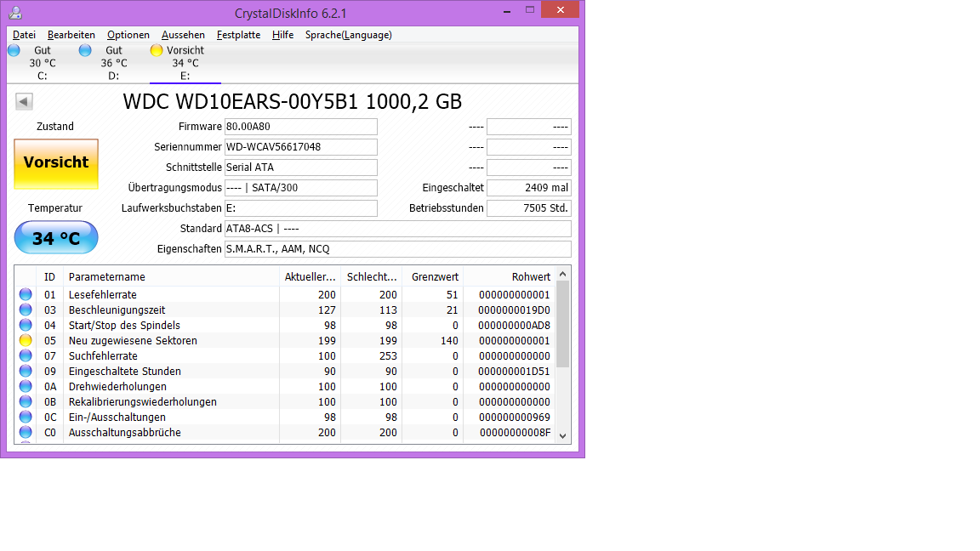Click the Schlecht column header
Viewport: 980px width, 551px height.
click(x=371, y=276)
